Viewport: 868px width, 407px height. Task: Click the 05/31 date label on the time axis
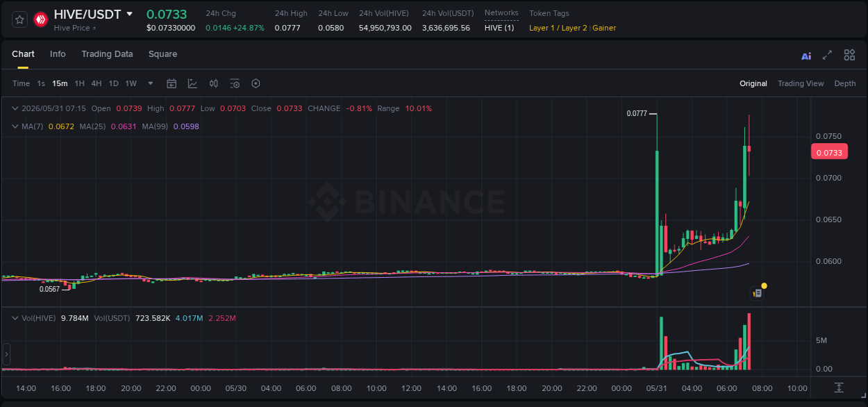656,388
